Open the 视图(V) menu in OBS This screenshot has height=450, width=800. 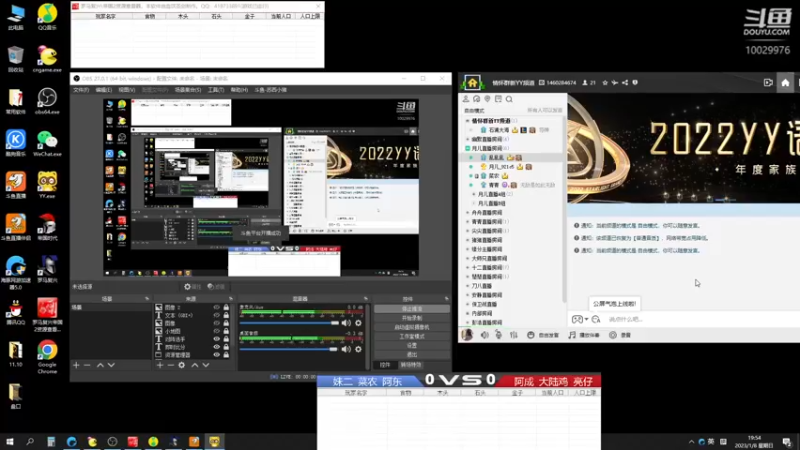click(x=127, y=90)
